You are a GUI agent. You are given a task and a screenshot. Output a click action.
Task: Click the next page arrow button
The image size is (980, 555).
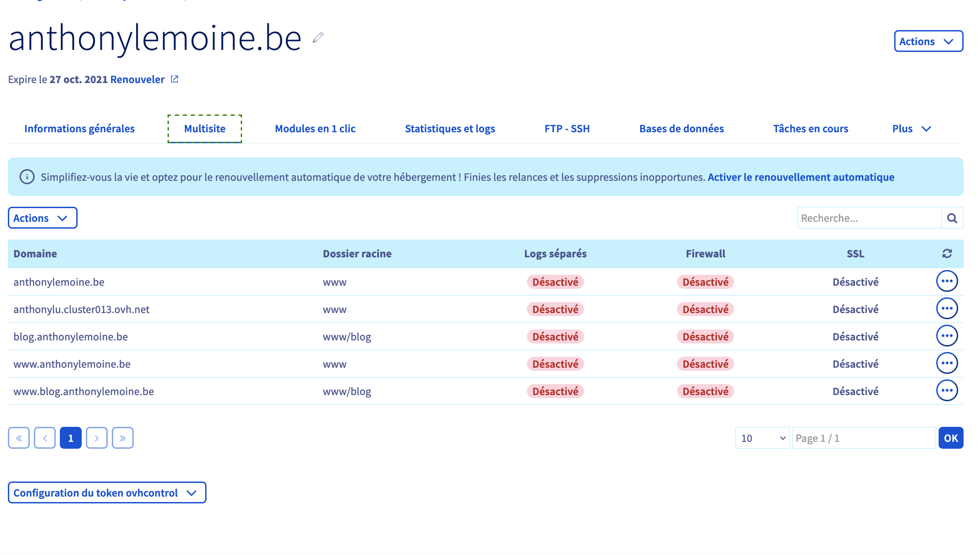click(96, 438)
